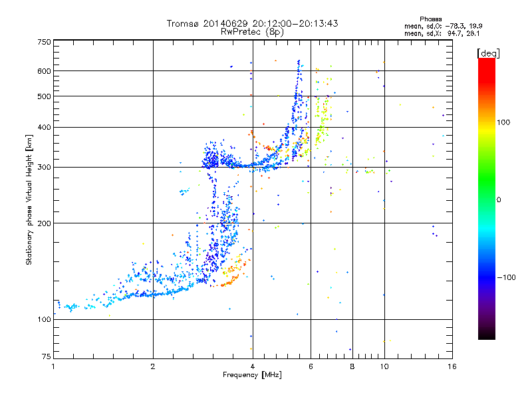Click the '[deg]' colorbar unit label

(x=488, y=53)
